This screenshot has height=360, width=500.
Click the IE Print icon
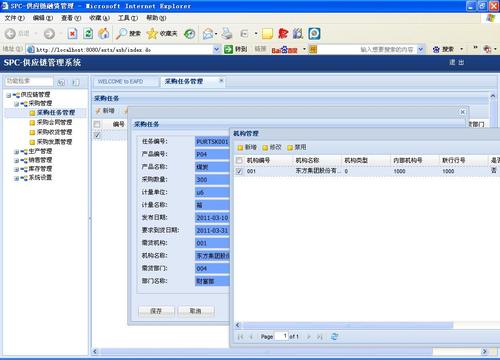[x=227, y=33]
